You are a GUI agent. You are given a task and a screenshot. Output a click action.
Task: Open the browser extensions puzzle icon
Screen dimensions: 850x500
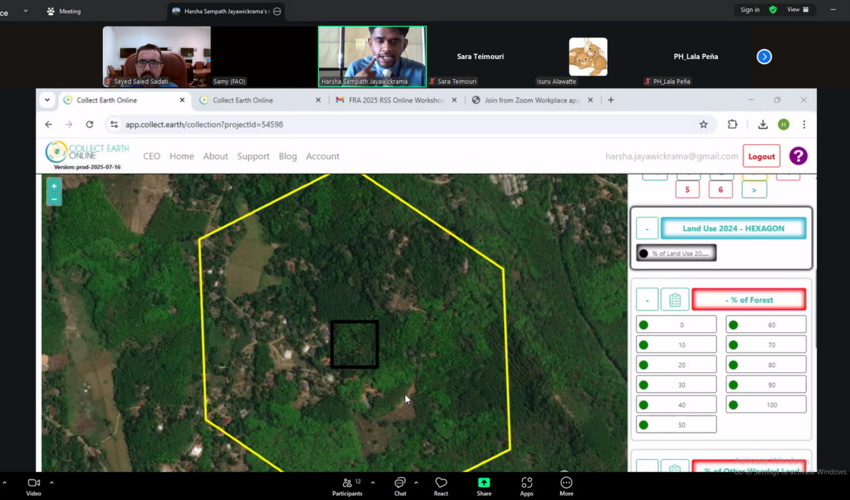coord(732,125)
